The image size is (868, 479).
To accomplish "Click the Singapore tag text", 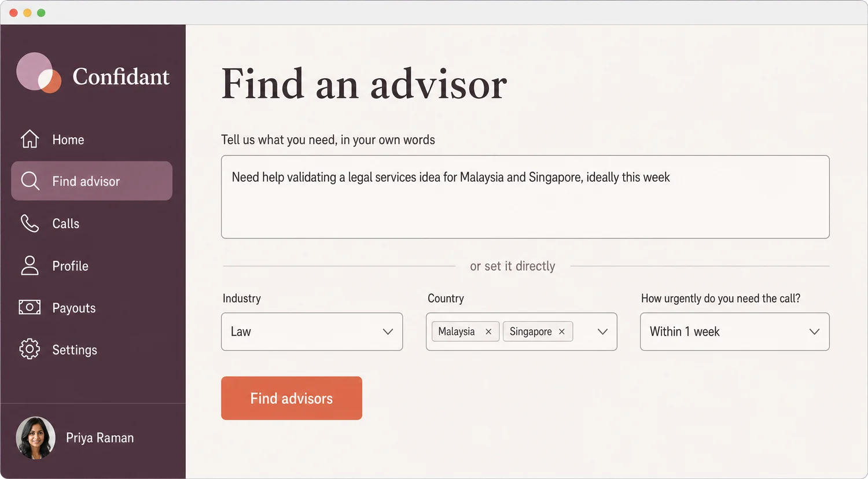I will tap(531, 331).
